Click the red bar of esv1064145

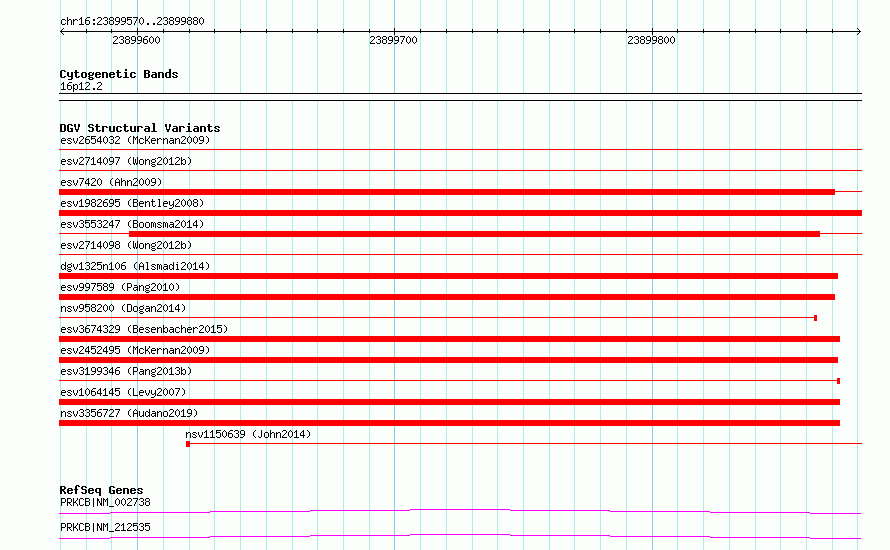click(450, 402)
